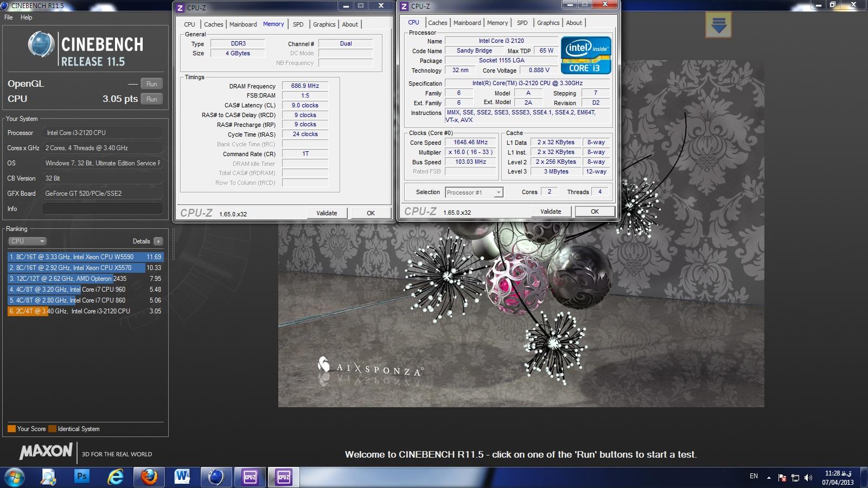Click the Intel Core i3 logo badge

pos(586,55)
